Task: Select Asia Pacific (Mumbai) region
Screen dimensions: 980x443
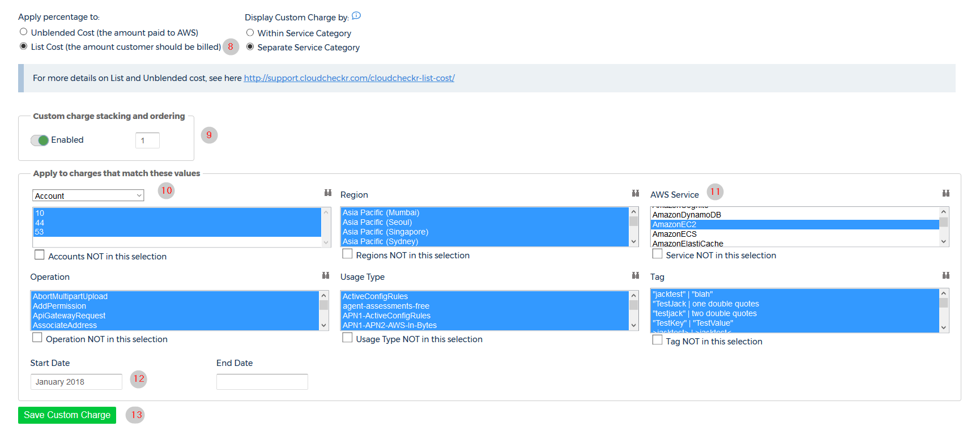Action: (x=485, y=212)
